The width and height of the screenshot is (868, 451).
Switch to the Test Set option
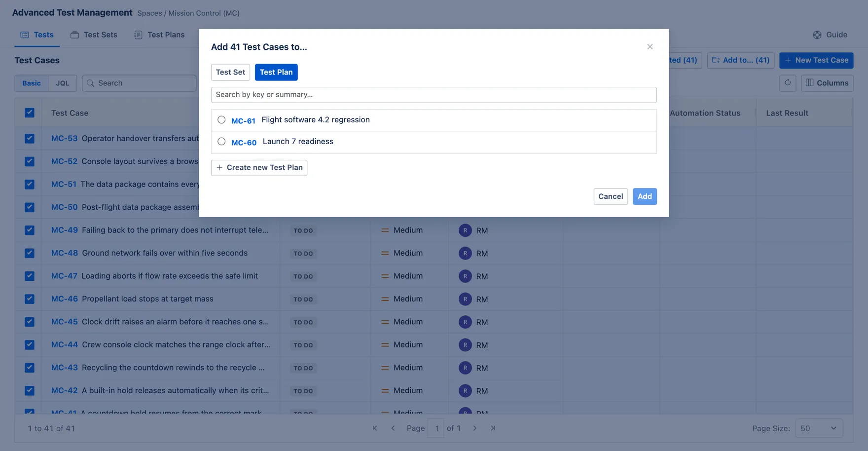[230, 72]
